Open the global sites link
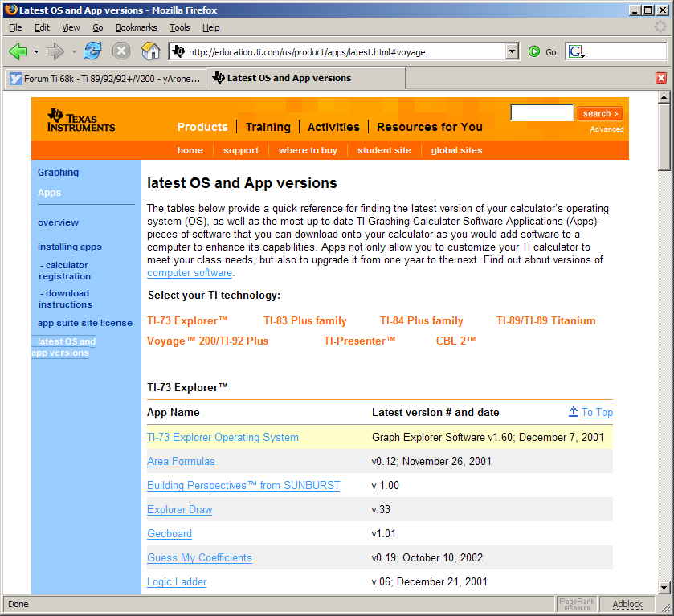Viewport: 674px width, 616px height. point(456,150)
